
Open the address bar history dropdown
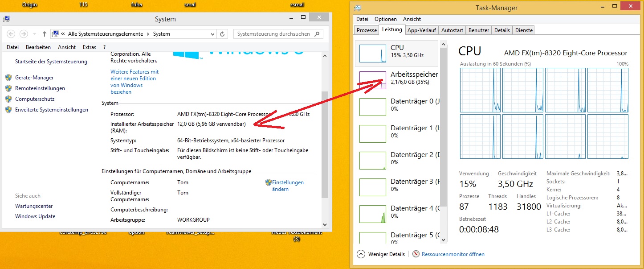[212, 34]
